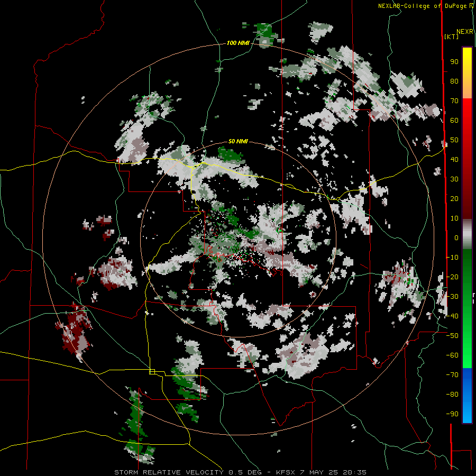Click the 70 value on velocity scale
The width and height of the screenshot is (476, 476).
tap(454, 101)
